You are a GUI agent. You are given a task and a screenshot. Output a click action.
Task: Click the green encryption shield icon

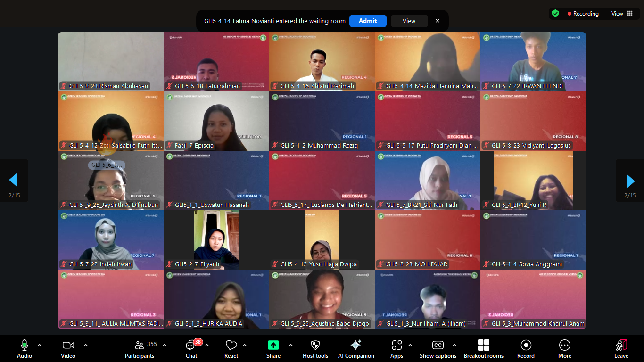tap(555, 14)
